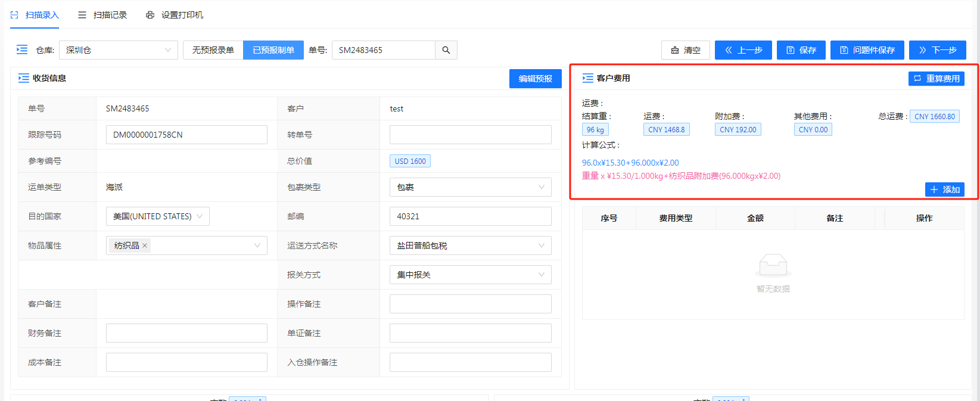Remove the 纺织品 tag with its x icon

point(145,245)
